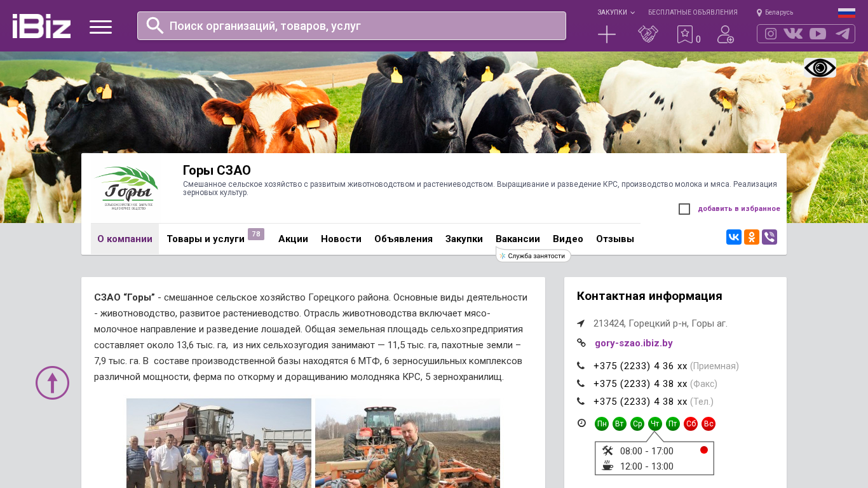This screenshot has width=868, height=488.
Task: Open favorites bookmark star icon
Action: 685,34
